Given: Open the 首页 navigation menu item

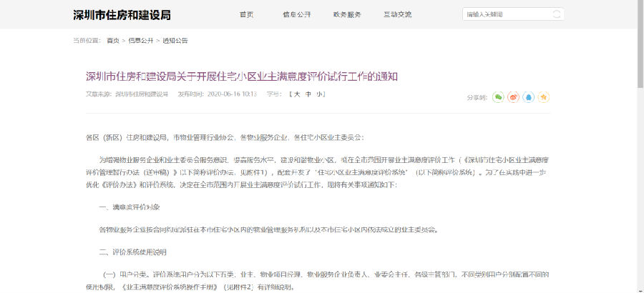Looking at the screenshot, I should (x=247, y=14).
